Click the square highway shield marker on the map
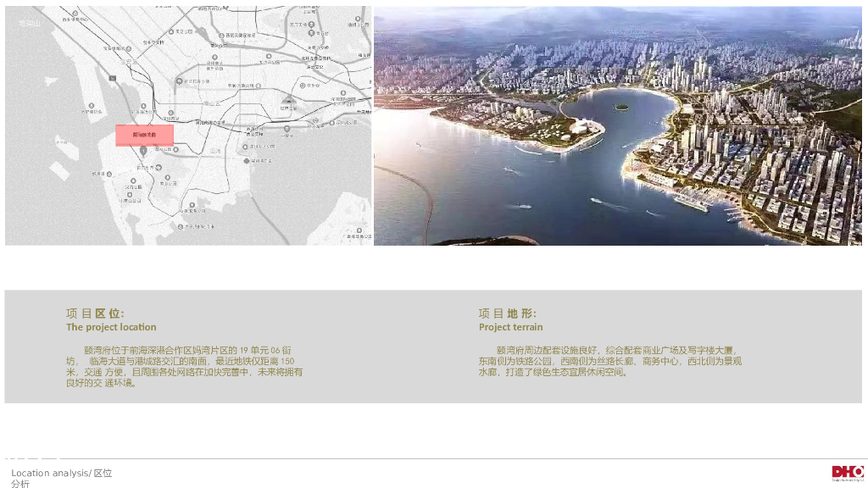Viewport: 868px width, 488px height. coord(113,79)
